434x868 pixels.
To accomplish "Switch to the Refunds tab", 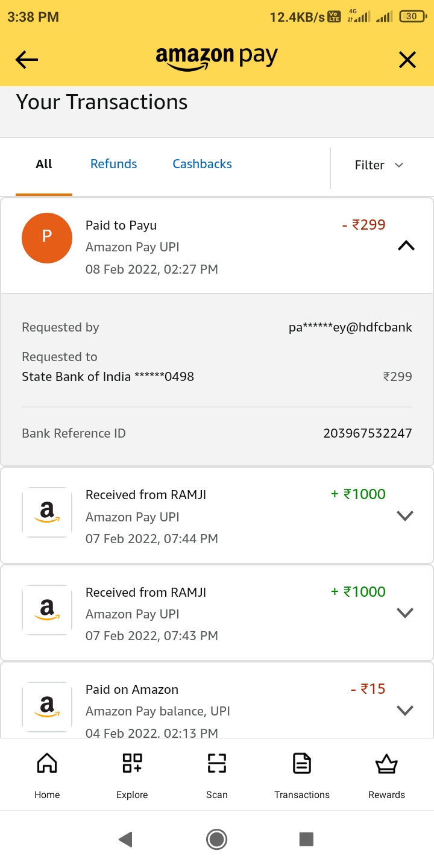I will [x=113, y=164].
